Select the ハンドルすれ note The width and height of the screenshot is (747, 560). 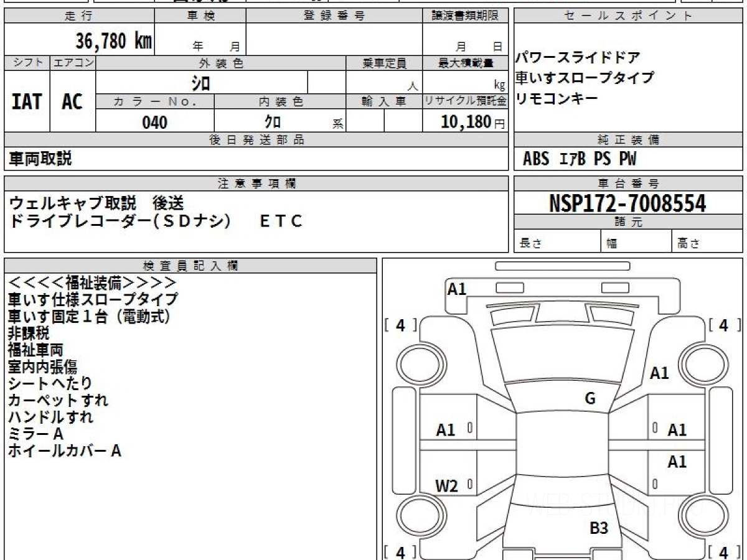(50, 417)
